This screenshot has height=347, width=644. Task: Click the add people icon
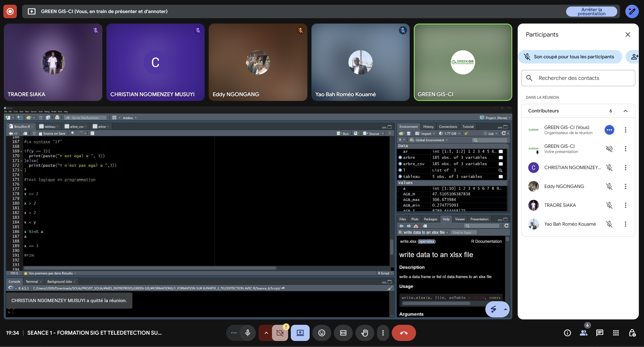point(634,57)
